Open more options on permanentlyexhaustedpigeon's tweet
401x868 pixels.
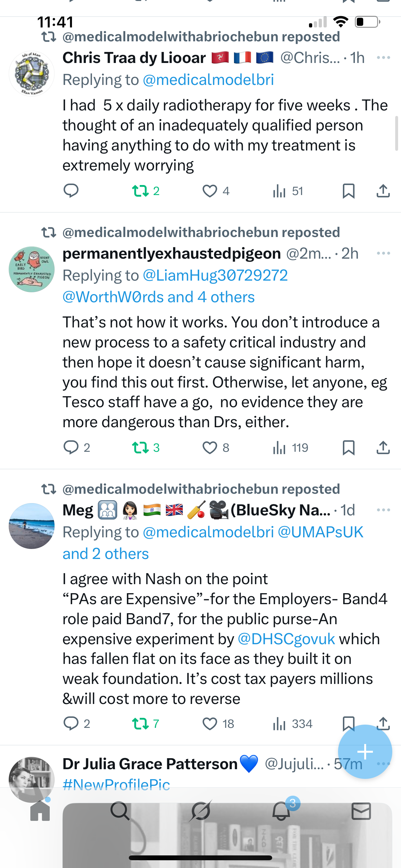[384, 253]
